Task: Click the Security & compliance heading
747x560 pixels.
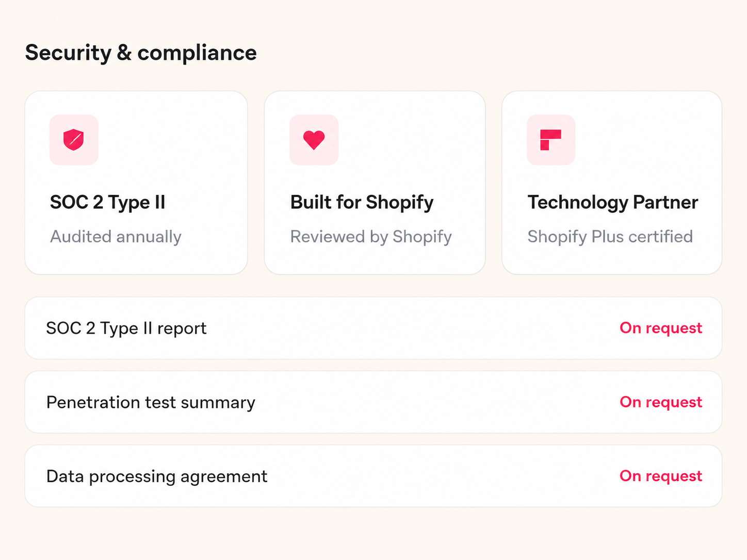Action: [x=141, y=53]
